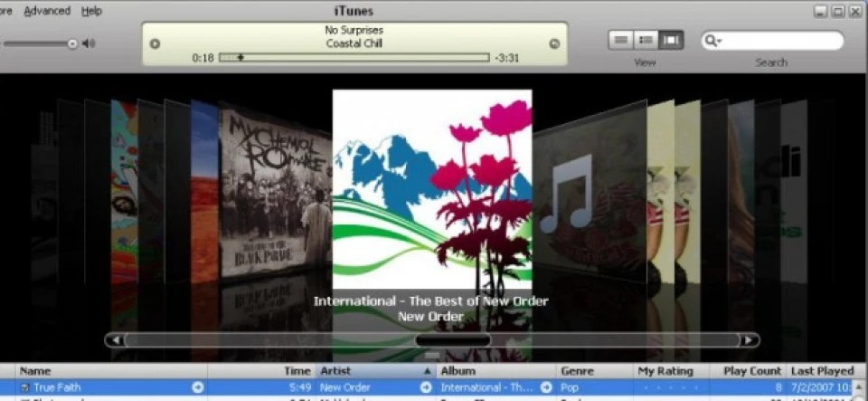
Task: Click the song progress bar track
Action: (x=354, y=57)
